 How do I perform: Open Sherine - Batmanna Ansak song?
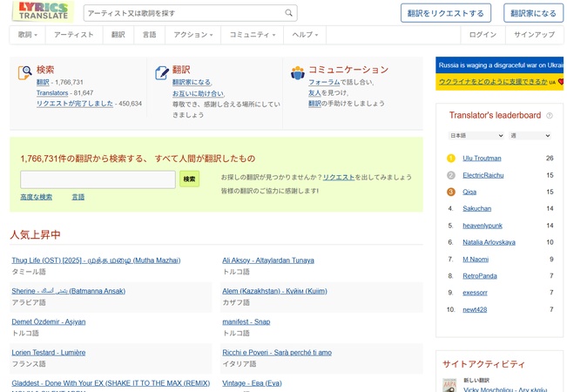[68, 291]
